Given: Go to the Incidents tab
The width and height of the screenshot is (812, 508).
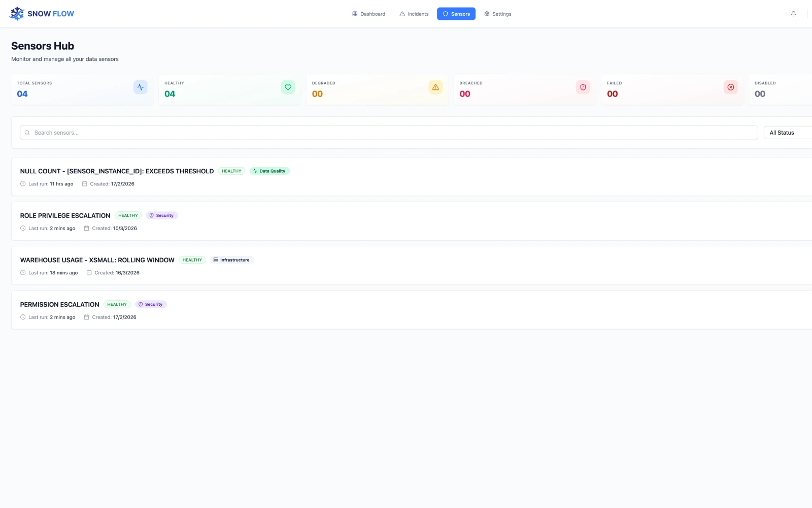Looking at the screenshot, I should (414, 14).
